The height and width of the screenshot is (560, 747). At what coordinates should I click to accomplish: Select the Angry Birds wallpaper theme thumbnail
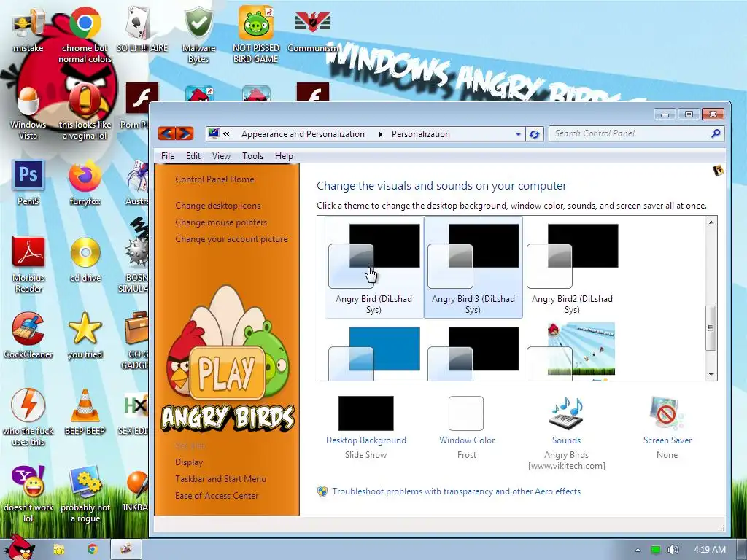click(x=572, y=351)
